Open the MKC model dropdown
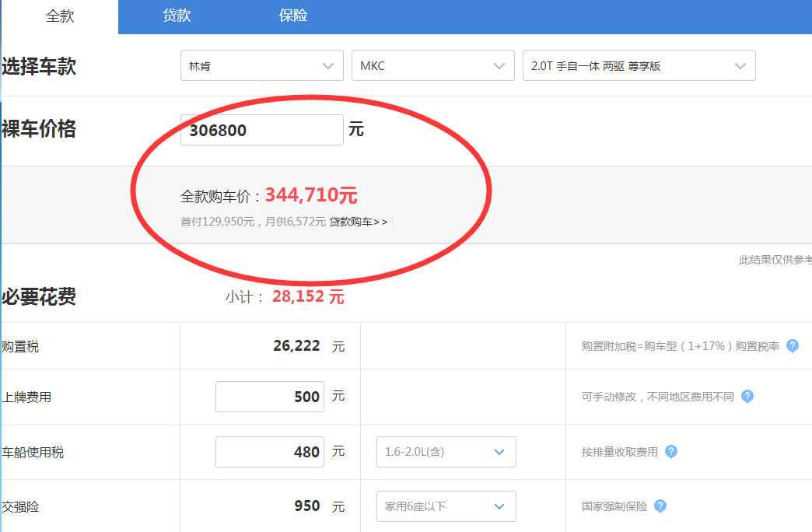 [433, 66]
